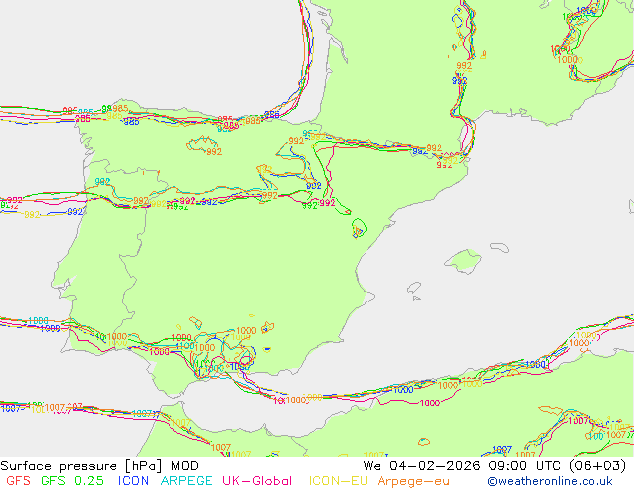Click the UK-Global legend label
The image size is (634, 490).
coord(257,481)
